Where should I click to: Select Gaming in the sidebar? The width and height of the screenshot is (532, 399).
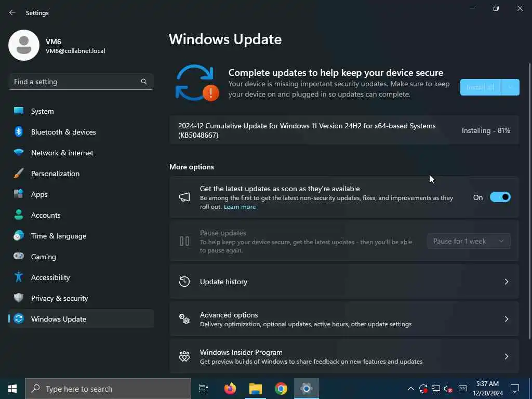(81, 257)
